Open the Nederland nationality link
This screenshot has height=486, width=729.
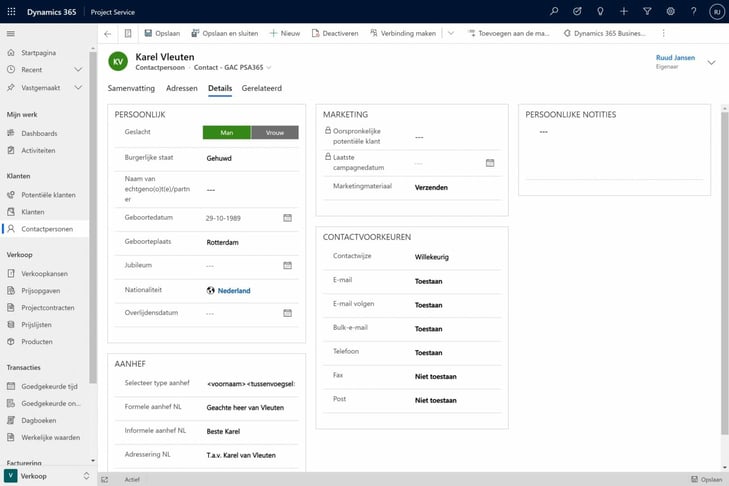(234, 291)
